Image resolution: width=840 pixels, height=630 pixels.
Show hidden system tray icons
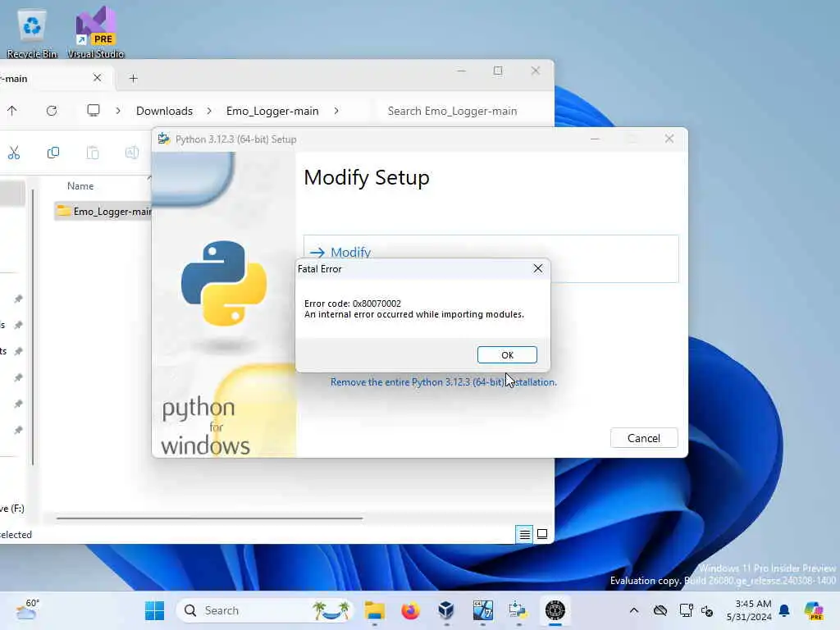[634, 610]
